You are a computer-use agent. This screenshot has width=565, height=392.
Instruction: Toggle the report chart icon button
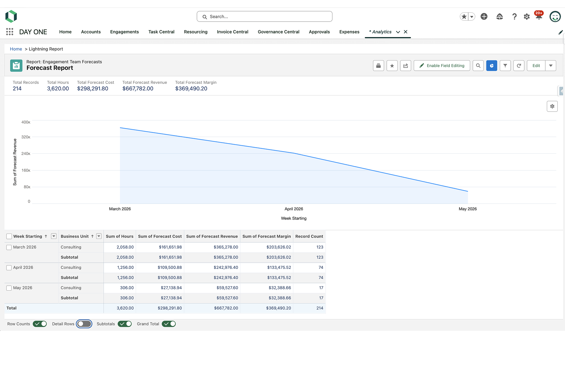tap(492, 66)
